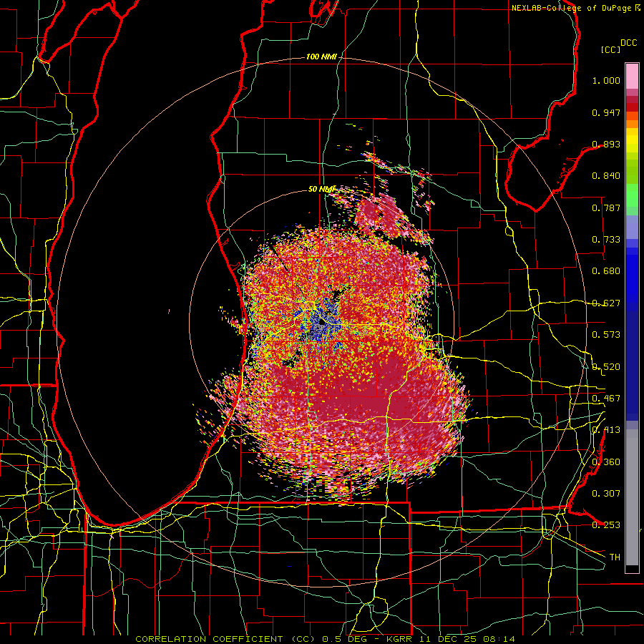Select the DCC legend title
Image resolution: width=644 pixels, height=644 pixels.
pos(628,43)
